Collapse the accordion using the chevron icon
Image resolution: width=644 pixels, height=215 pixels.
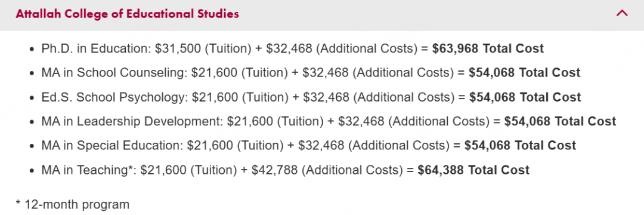(x=622, y=14)
